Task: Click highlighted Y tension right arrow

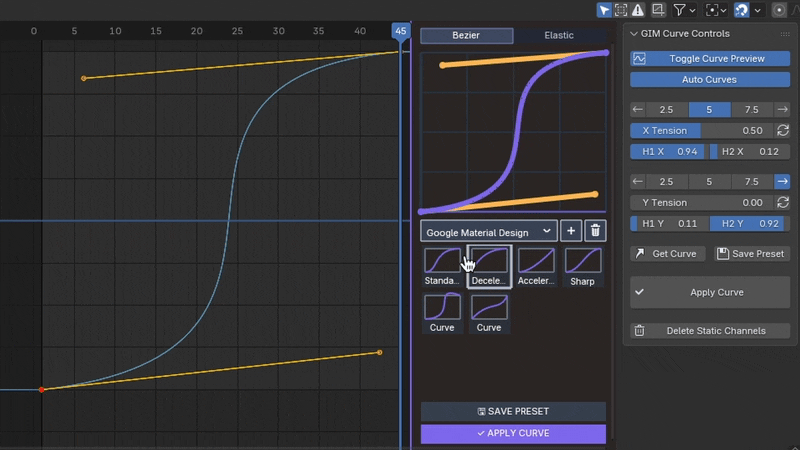Action: tap(782, 182)
